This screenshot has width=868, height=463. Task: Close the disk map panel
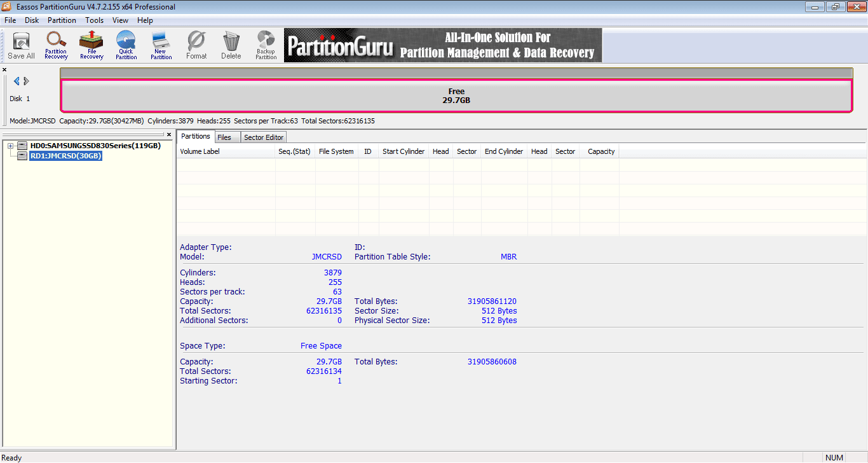tap(4, 69)
